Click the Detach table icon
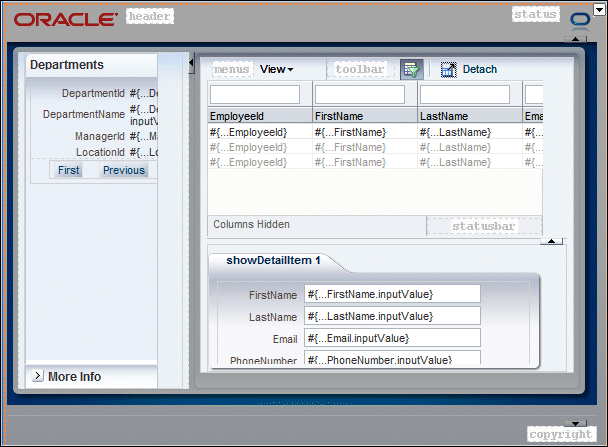This screenshot has width=608, height=447. (449, 70)
